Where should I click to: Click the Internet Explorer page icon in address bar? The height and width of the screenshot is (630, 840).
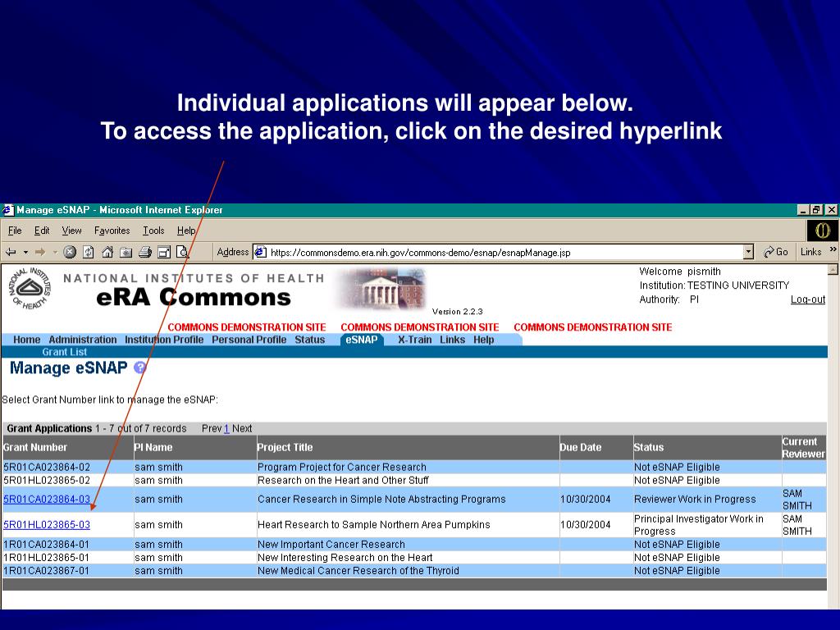(261, 252)
